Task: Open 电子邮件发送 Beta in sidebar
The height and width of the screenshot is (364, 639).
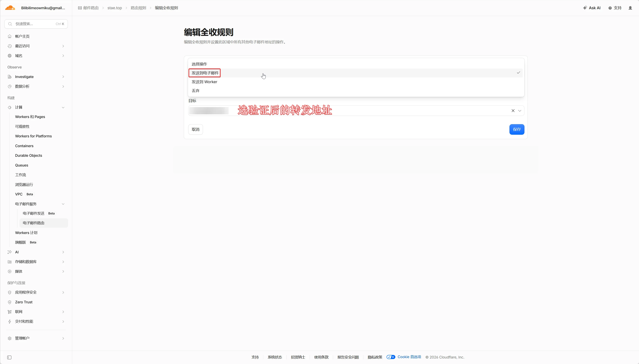Action: pyautogui.click(x=39, y=214)
